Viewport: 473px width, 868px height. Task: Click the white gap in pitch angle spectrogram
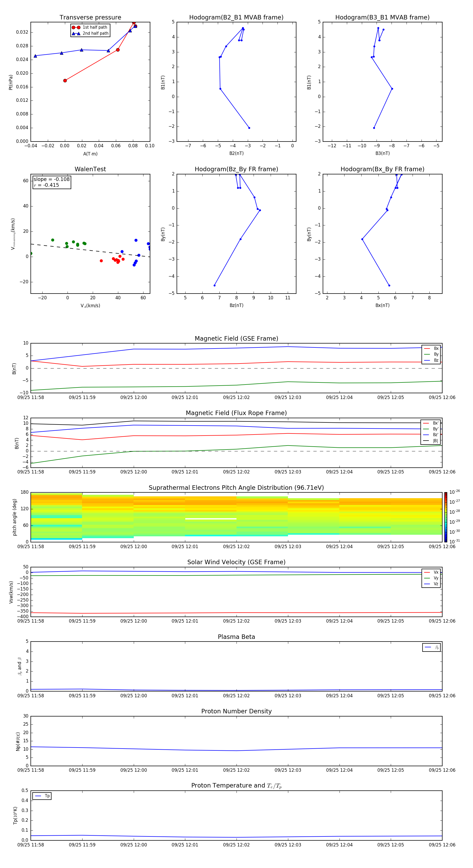[211, 519]
